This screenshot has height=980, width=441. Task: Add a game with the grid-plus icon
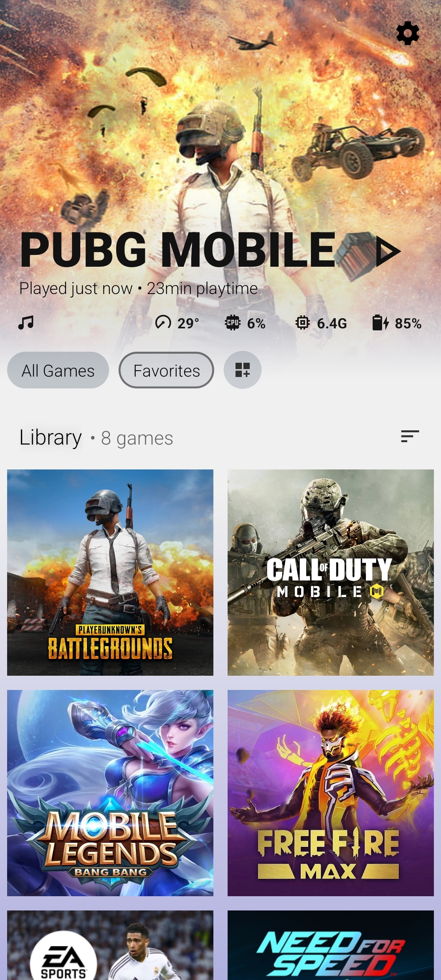[x=243, y=370]
